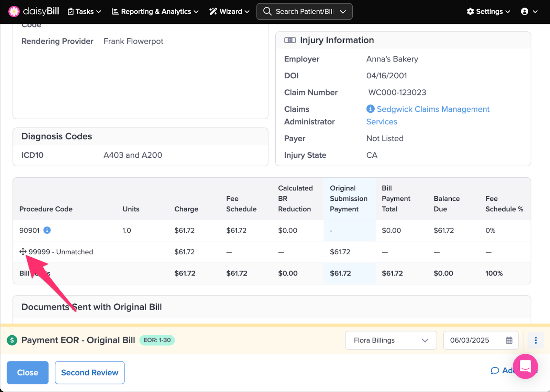Click the Reporting chart icon
Viewport: 550px width, 392px height.
point(115,12)
